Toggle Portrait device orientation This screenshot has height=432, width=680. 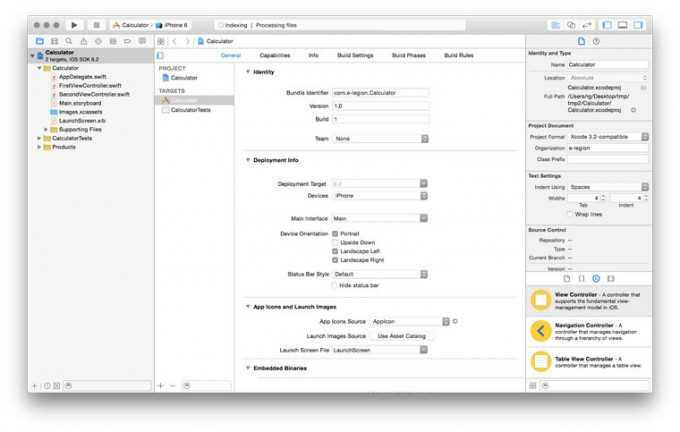pyautogui.click(x=335, y=234)
